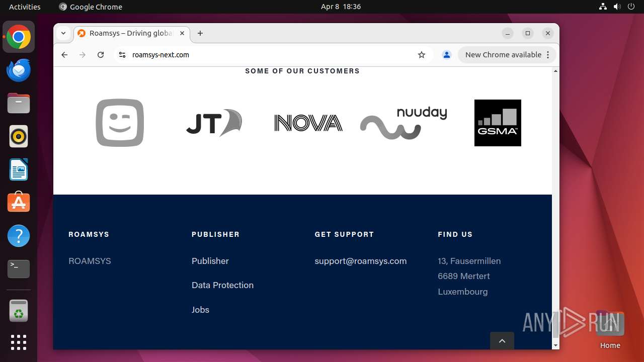Open the network status tray icon
This screenshot has width=644, height=362.
pyautogui.click(x=603, y=7)
